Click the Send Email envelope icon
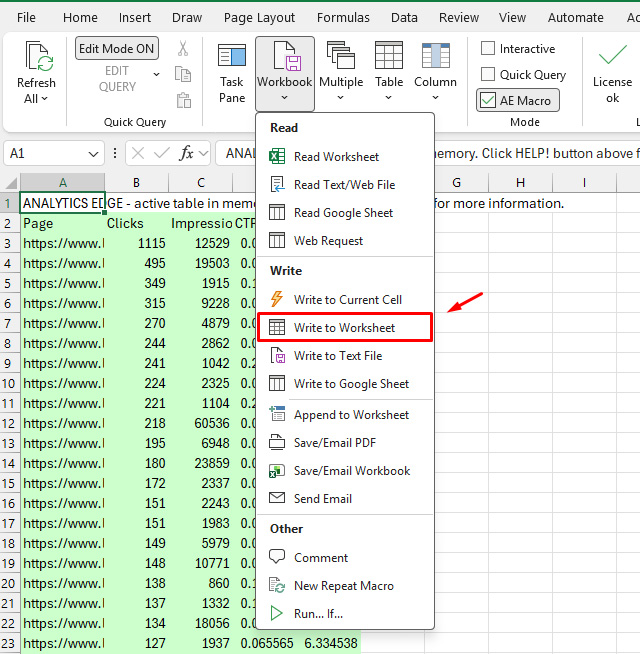The width and height of the screenshot is (640, 654). pos(277,498)
